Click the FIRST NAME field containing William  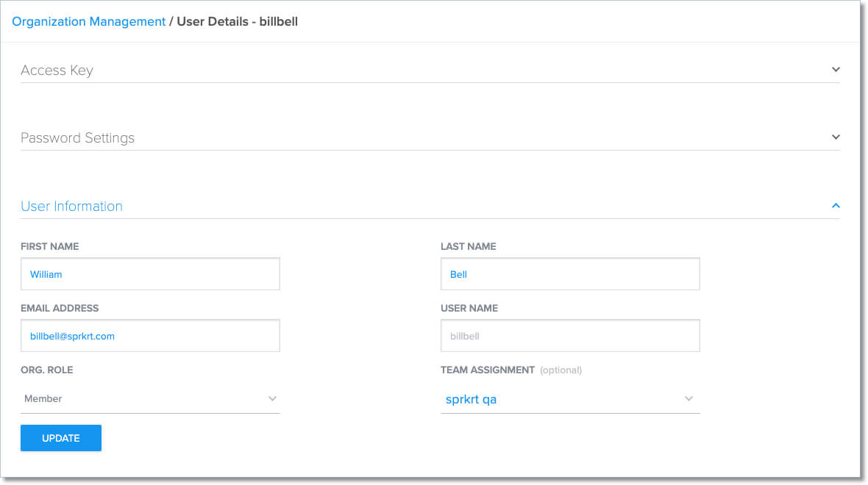[150, 273]
